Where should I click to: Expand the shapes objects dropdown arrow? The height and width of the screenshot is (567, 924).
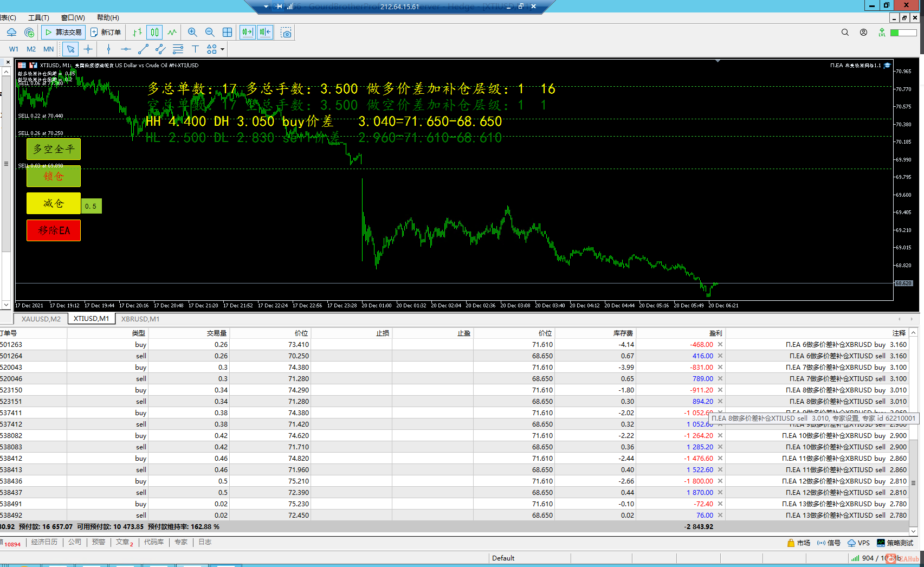pos(222,49)
